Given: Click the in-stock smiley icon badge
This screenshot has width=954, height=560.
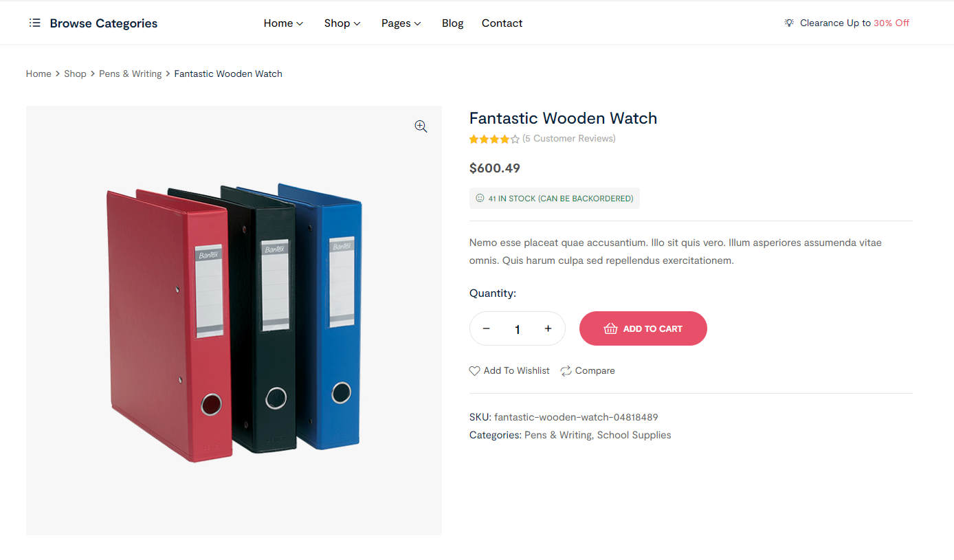Looking at the screenshot, I should [480, 198].
